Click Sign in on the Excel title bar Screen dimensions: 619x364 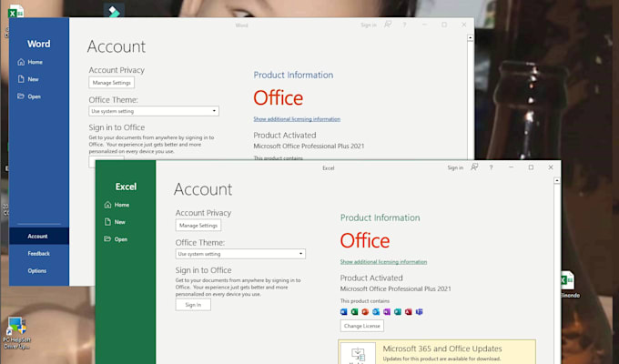pyautogui.click(x=455, y=167)
